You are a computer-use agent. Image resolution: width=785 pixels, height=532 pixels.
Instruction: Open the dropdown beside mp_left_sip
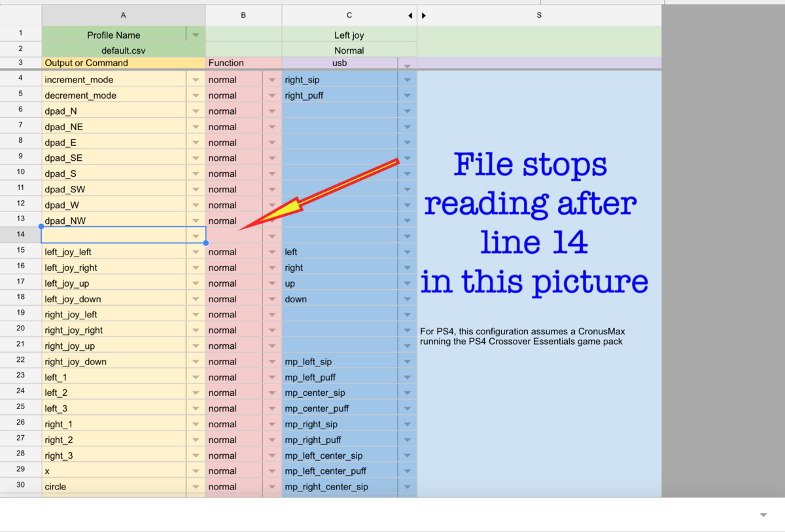[x=406, y=361]
